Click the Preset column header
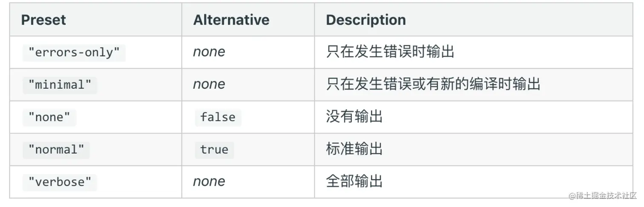Screen dimensions: 644x207 point(43,20)
